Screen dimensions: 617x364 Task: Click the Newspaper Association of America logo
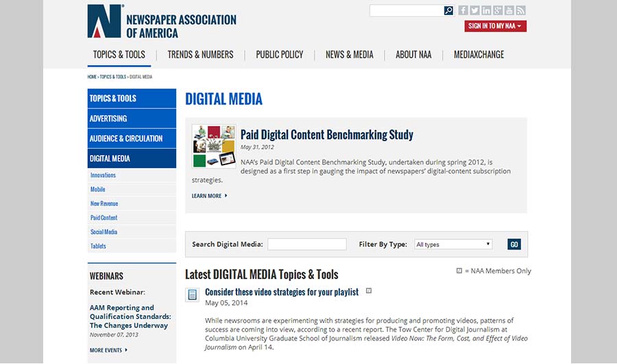click(x=162, y=21)
